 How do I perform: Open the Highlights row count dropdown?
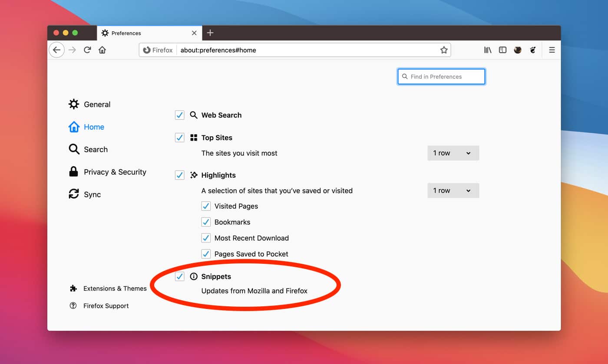453,190
